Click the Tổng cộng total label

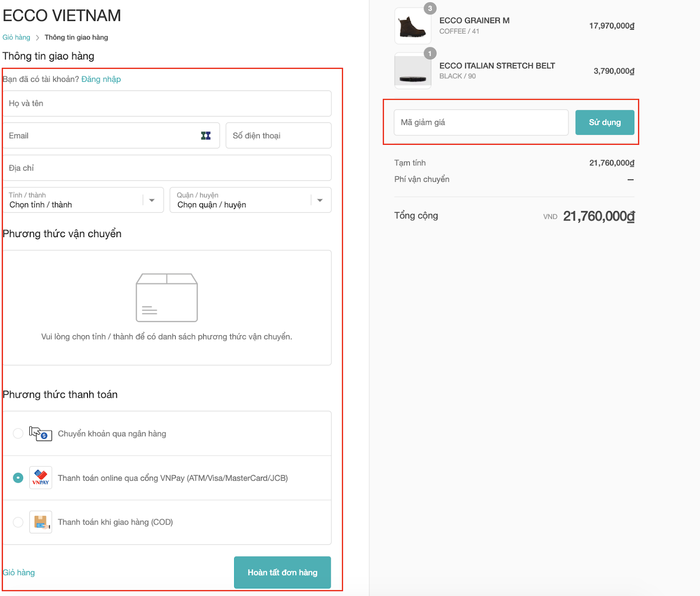[416, 216]
